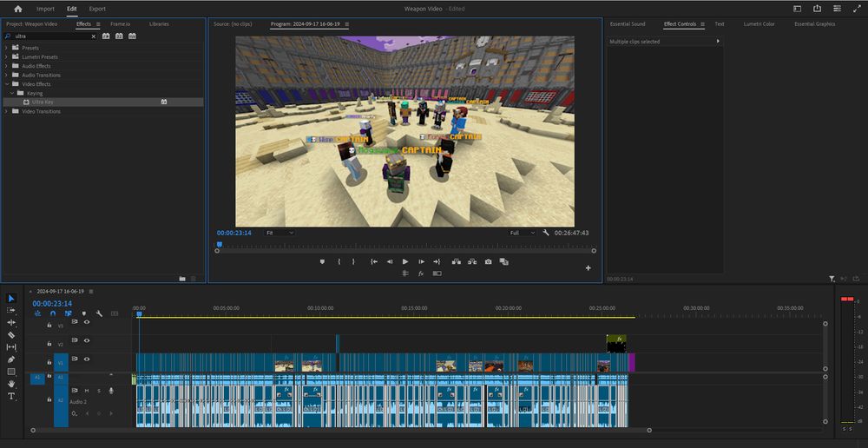Open the Frame.io panel tab
Image resolution: width=868 pixels, height=448 pixels.
[x=120, y=23]
